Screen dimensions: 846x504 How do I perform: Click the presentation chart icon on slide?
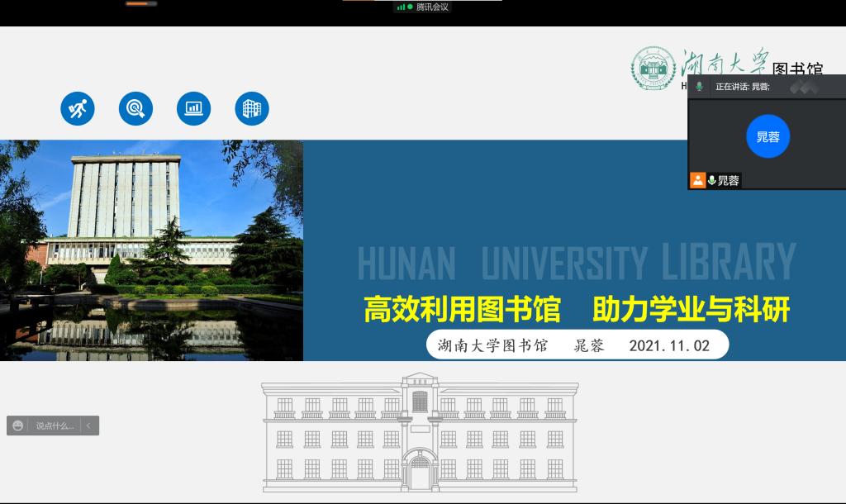(194, 108)
